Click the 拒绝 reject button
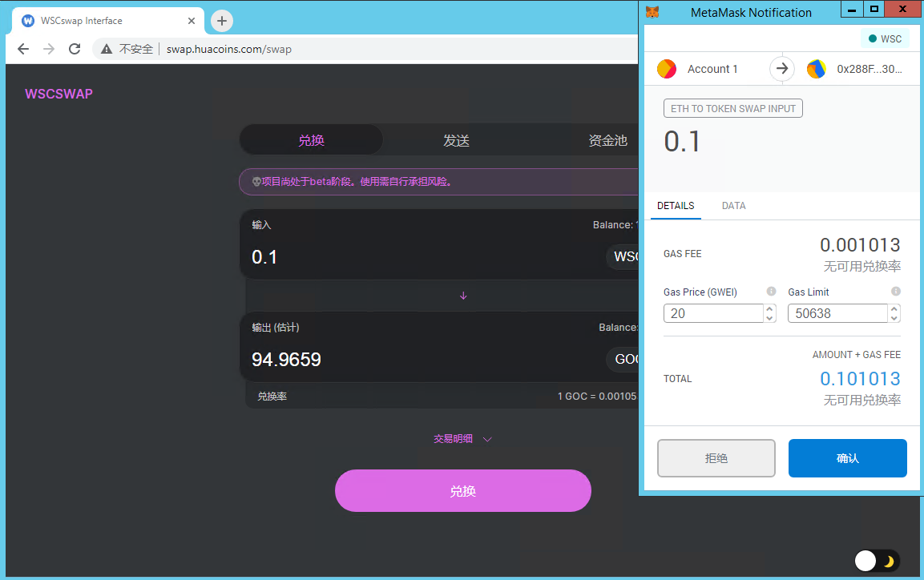The image size is (924, 580). pyautogui.click(x=716, y=458)
